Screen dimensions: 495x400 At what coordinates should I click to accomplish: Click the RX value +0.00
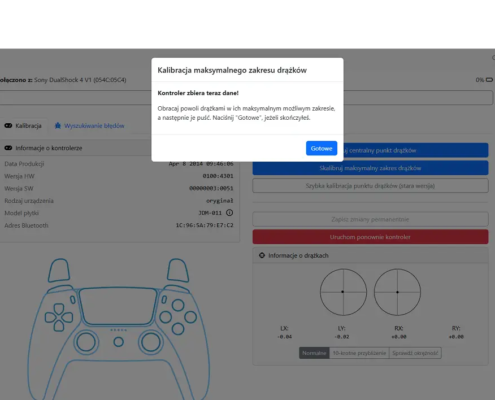coord(399,337)
